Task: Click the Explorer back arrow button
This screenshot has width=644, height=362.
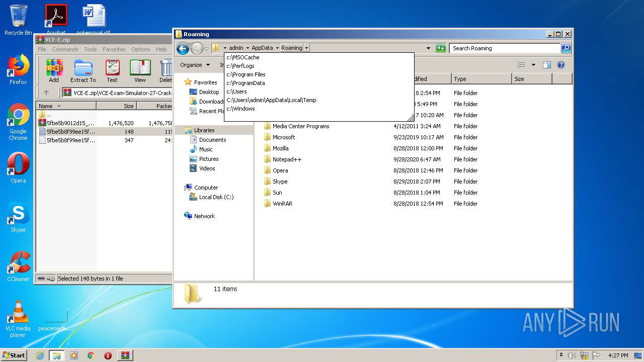Action: [183, 48]
